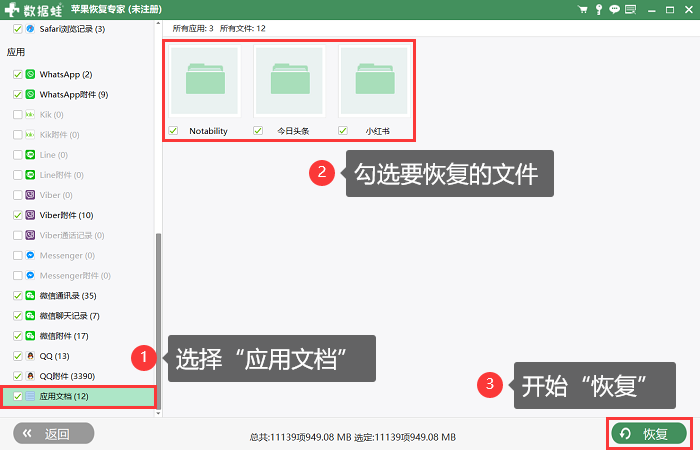Viewport: 700px width, 450px height.
Task: Select the Messenger附件 (0) row
Action: (77, 275)
